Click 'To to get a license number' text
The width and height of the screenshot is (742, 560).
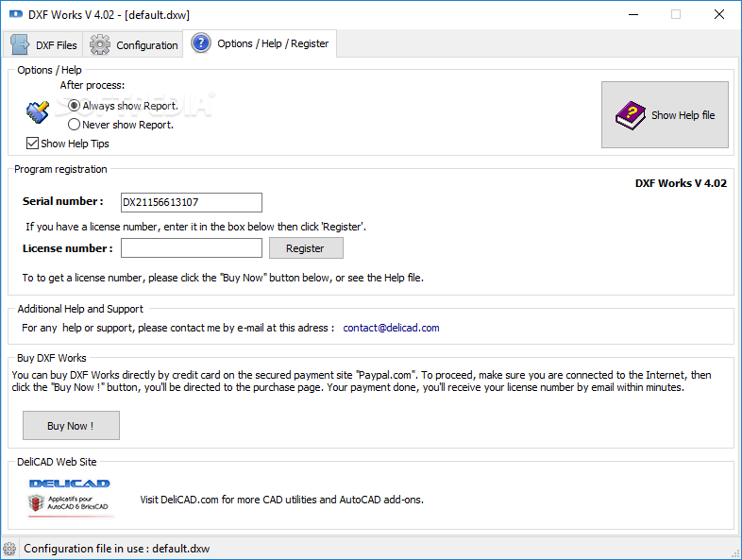point(223,278)
